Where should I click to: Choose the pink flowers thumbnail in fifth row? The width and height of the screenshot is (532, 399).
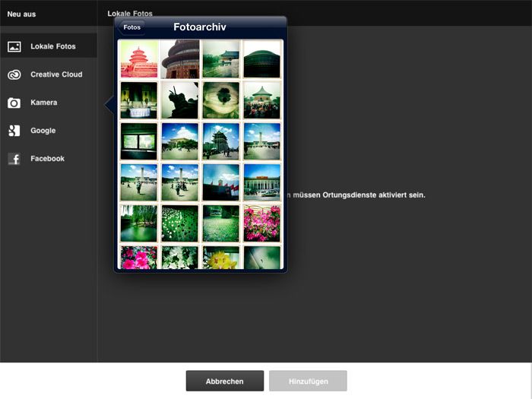click(261, 223)
